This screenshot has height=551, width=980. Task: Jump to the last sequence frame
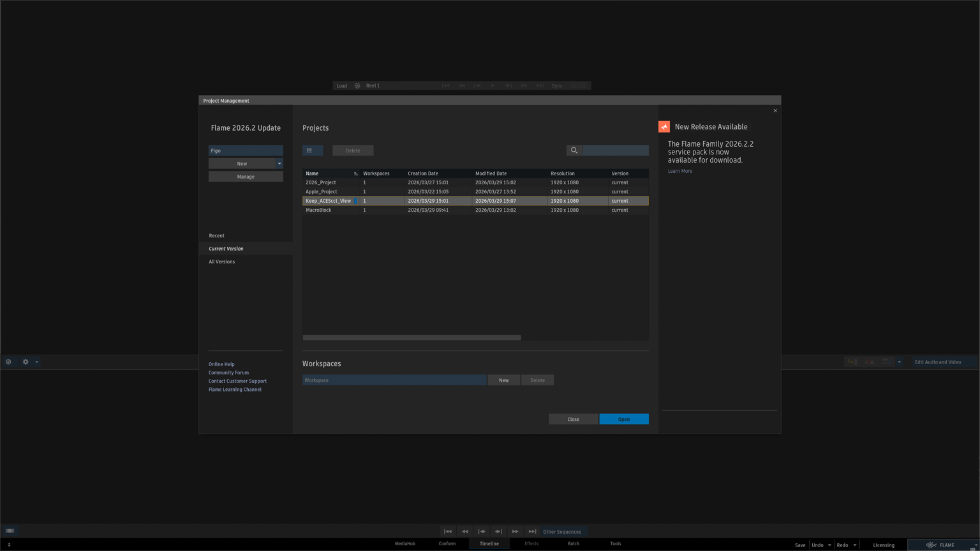(x=532, y=531)
